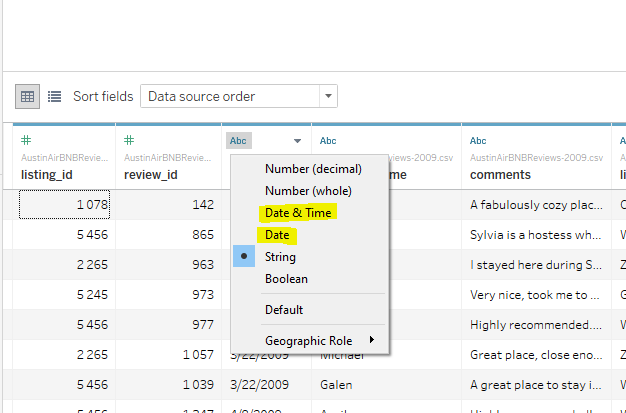626x413 pixels.
Task: Click the Abc type icon above comments
Action: coord(478,141)
